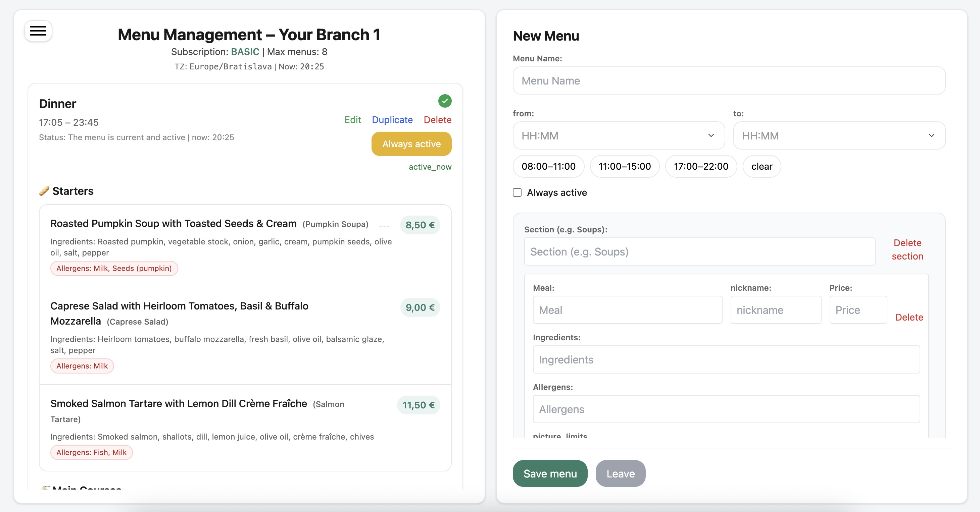Open the 'from' HH:MM time dropdown
980x512 pixels.
[x=619, y=136]
